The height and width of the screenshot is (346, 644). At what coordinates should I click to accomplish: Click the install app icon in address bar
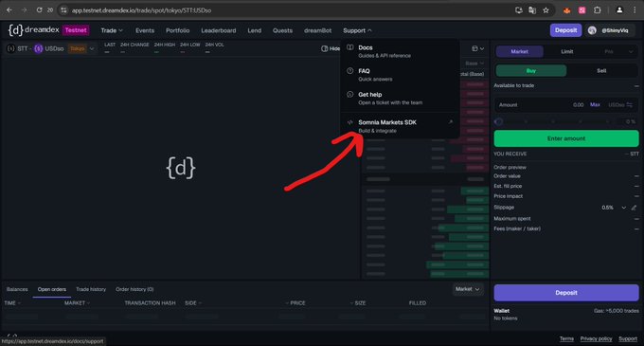point(519,10)
